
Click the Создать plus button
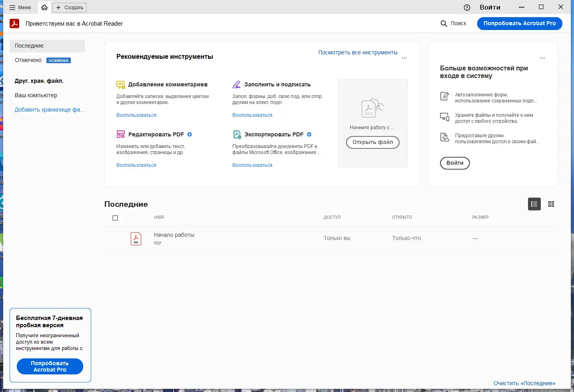[70, 8]
